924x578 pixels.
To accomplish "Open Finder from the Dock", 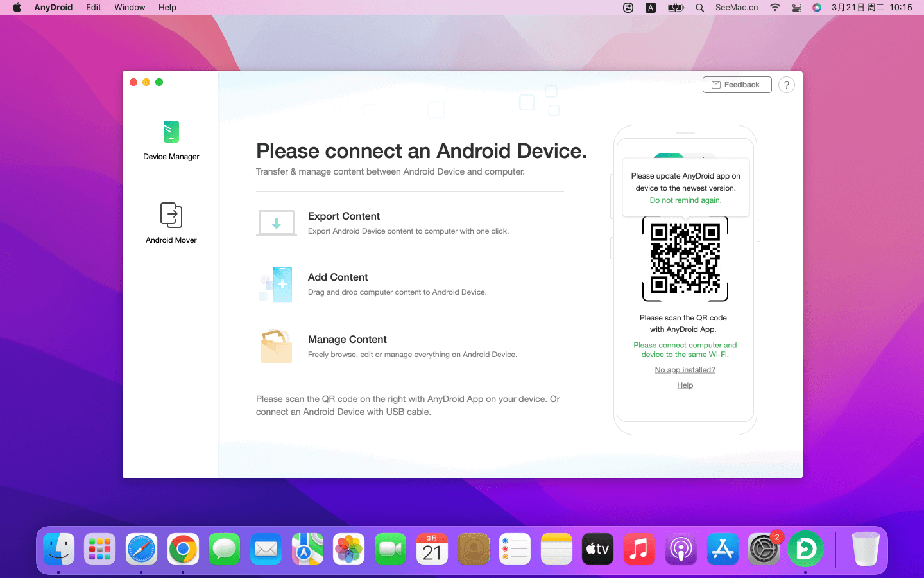I will click(x=59, y=549).
